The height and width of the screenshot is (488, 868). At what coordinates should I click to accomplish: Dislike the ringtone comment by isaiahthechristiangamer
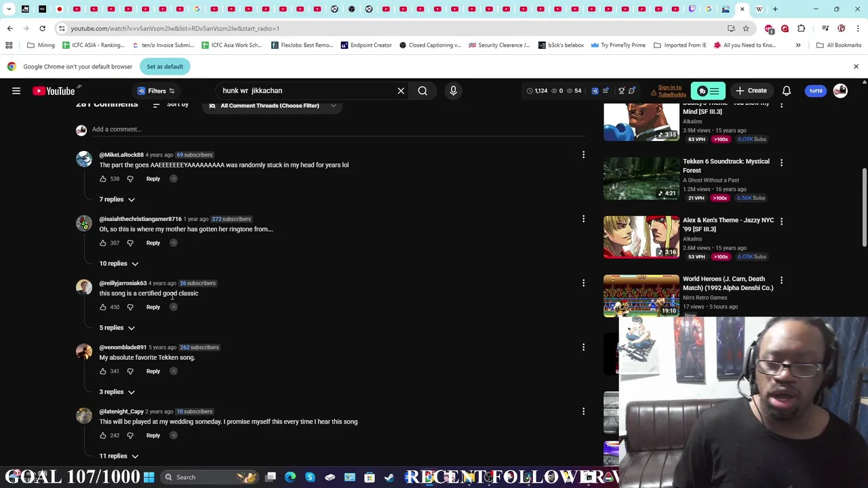(130, 243)
